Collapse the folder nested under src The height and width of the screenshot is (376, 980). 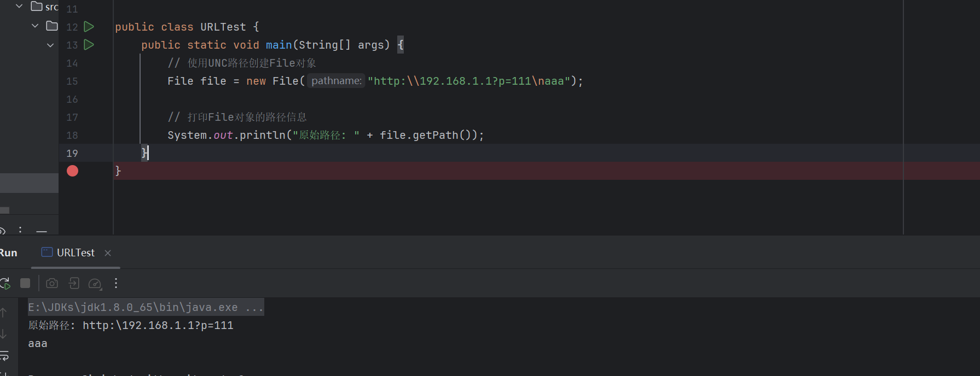pos(35,26)
